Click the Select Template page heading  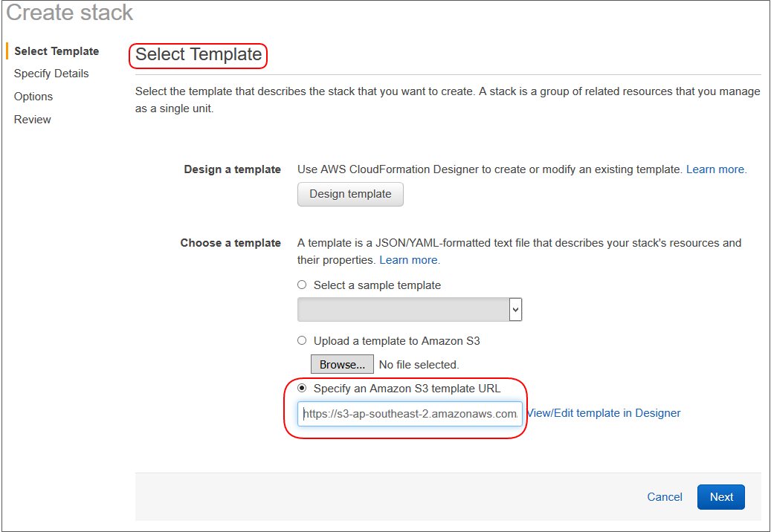tap(199, 55)
